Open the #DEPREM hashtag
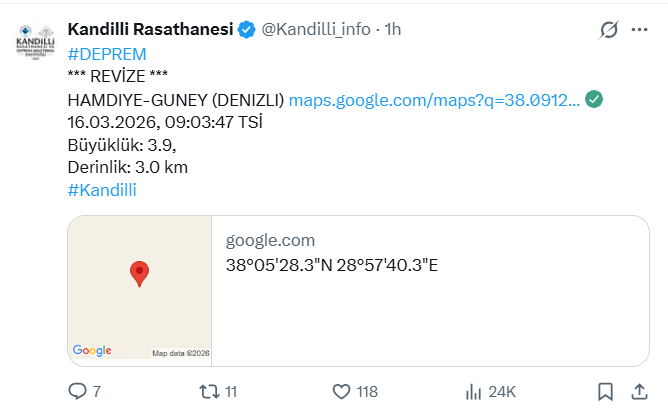This screenshot has height=413, width=668. tap(107, 53)
